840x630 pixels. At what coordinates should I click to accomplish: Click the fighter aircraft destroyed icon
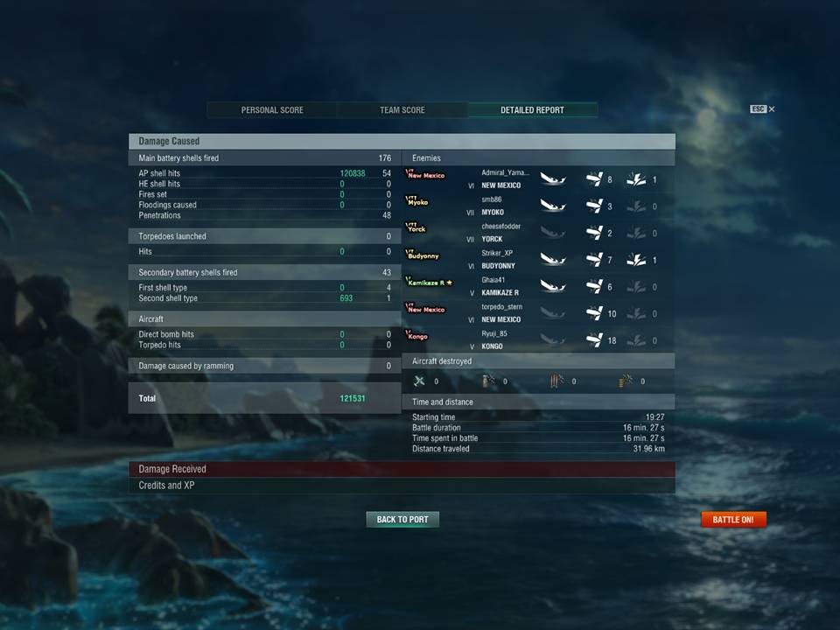[x=419, y=381]
